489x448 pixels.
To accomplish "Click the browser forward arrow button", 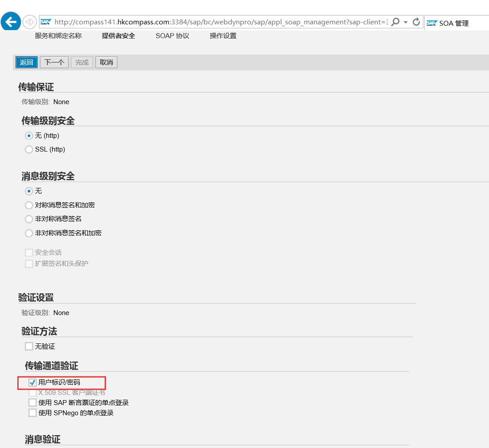I will [30, 22].
